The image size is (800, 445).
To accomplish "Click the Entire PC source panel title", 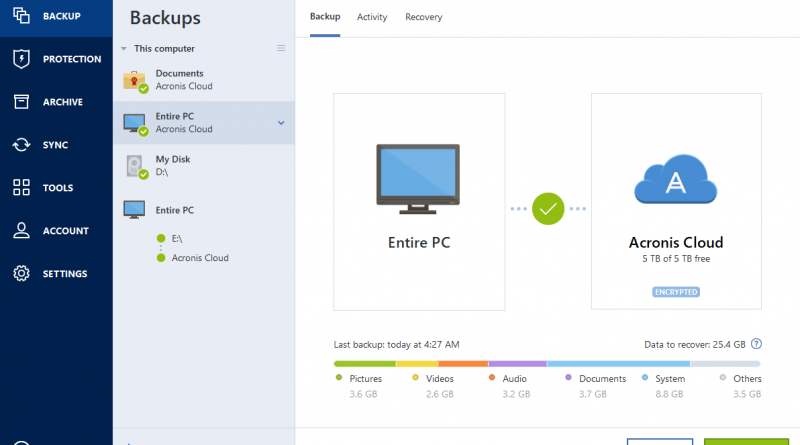I will (x=419, y=242).
